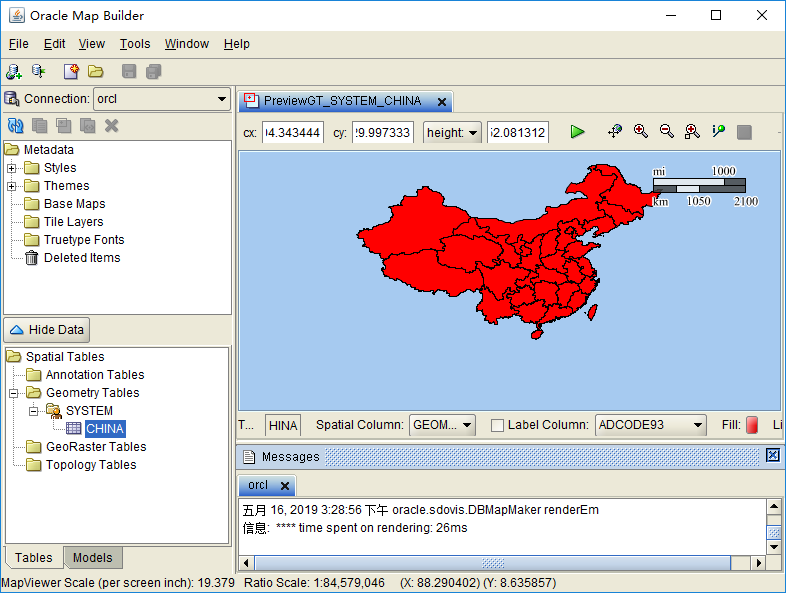Close the PreviewGT_SYSTEM_CHINA tab
Screen dimensions: 786x593
point(442,102)
